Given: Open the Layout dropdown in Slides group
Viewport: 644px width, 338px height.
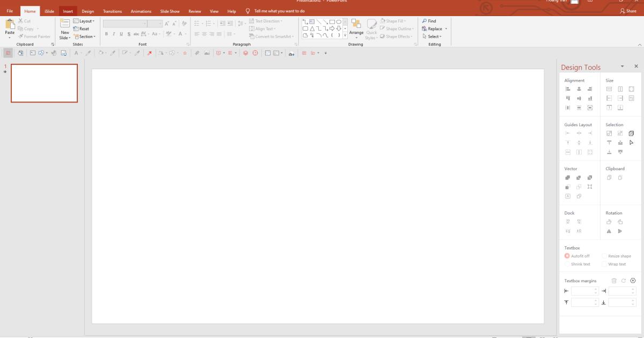Looking at the screenshot, I should 86,20.
